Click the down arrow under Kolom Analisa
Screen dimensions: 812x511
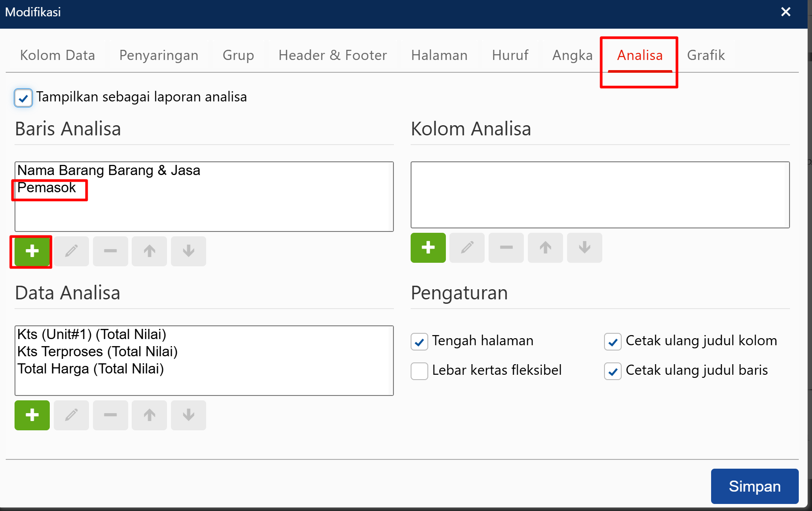[x=584, y=248]
